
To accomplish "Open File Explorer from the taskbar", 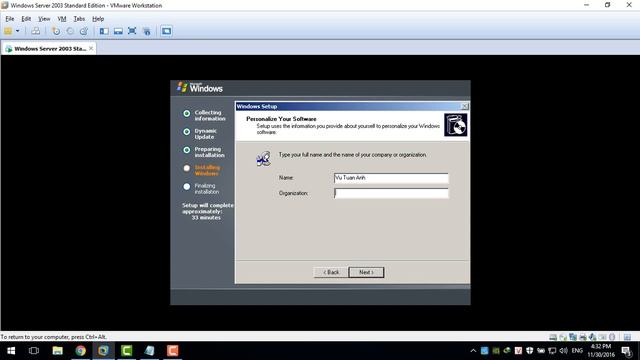I will (x=58, y=351).
